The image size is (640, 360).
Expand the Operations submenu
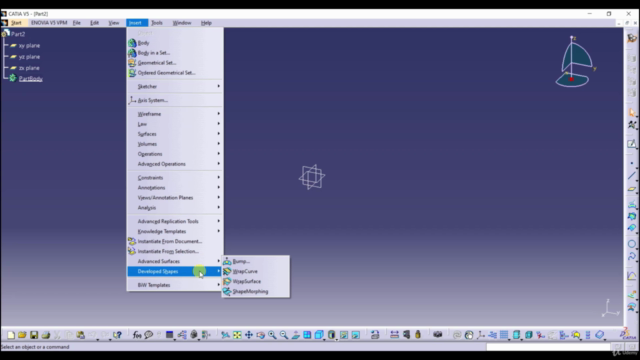coord(175,154)
